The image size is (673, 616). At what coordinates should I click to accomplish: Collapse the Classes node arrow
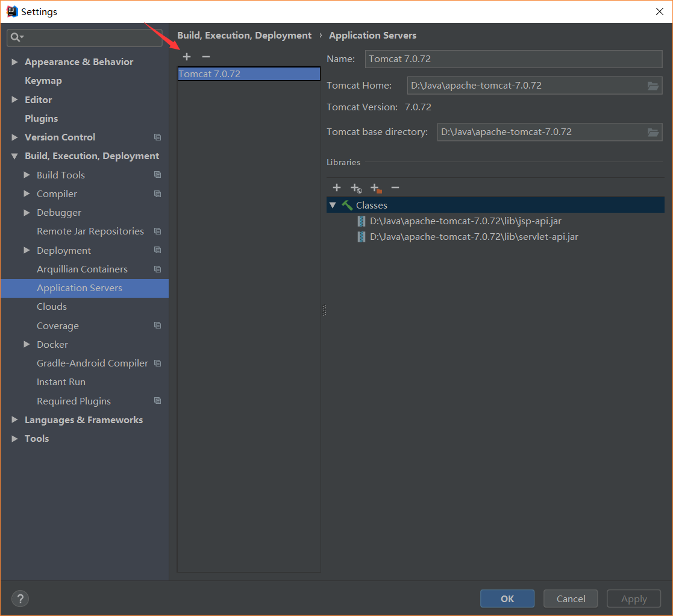click(333, 205)
